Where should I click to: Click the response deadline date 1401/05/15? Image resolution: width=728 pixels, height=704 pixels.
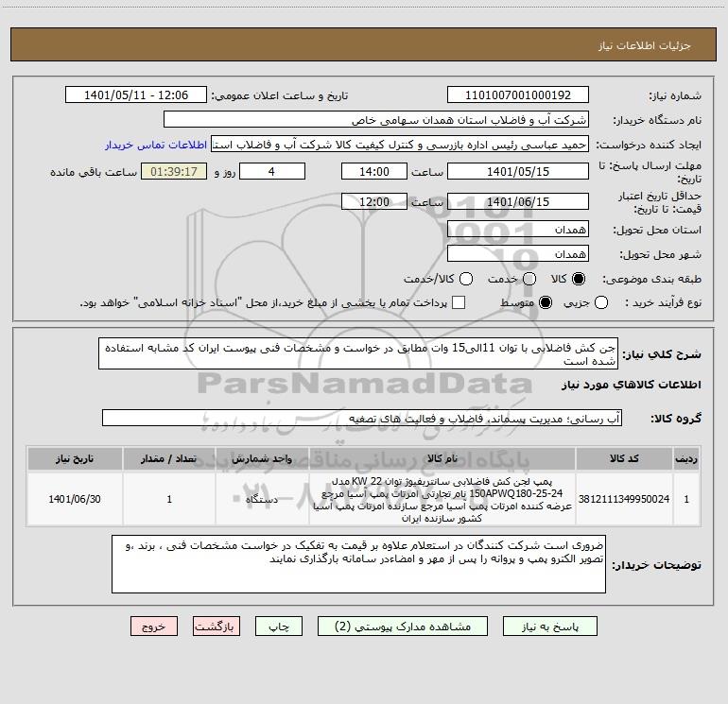518,171
